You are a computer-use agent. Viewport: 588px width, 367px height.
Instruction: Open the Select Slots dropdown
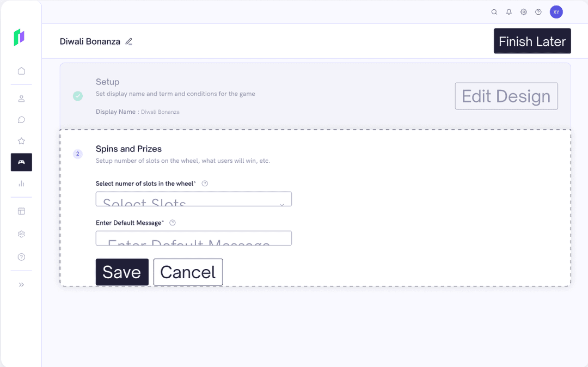coord(193,199)
